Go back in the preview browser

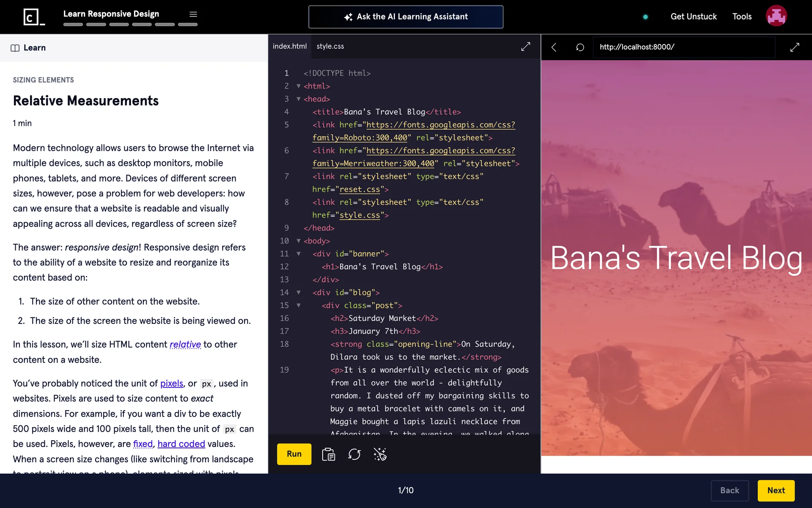(x=554, y=47)
